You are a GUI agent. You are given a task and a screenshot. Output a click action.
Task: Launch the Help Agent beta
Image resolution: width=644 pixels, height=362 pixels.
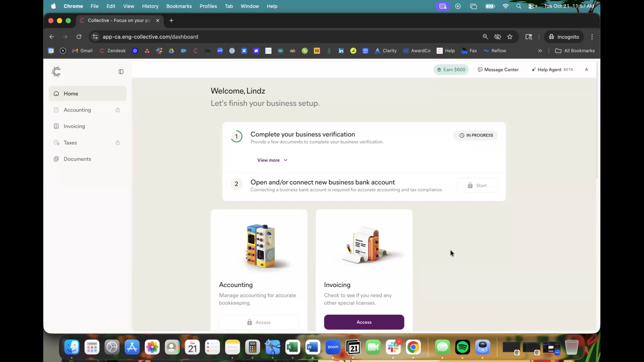click(x=552, y=70)
